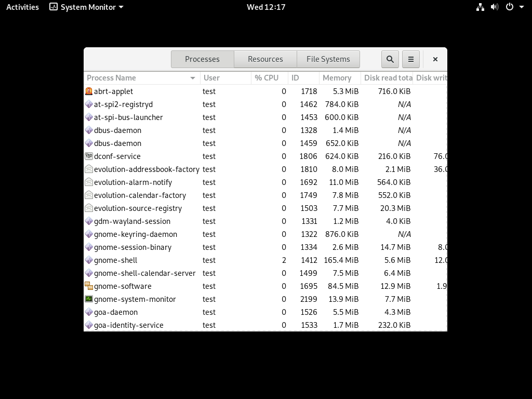
Task: Switch to the File Systems tab
Action: [x=328, y=59]
